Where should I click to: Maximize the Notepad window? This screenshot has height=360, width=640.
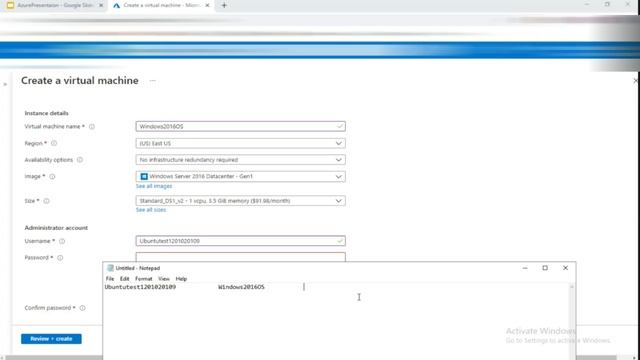[x=545, y=268]
